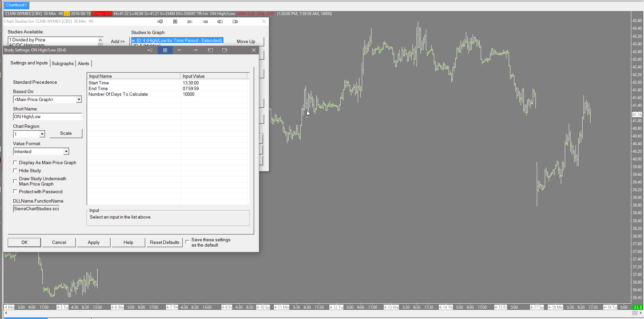Image resolution: width=644 pixels, height=319 pixels.
Task: Select the End Time input row
Action: pyautogui.click(x=168, y=88)
